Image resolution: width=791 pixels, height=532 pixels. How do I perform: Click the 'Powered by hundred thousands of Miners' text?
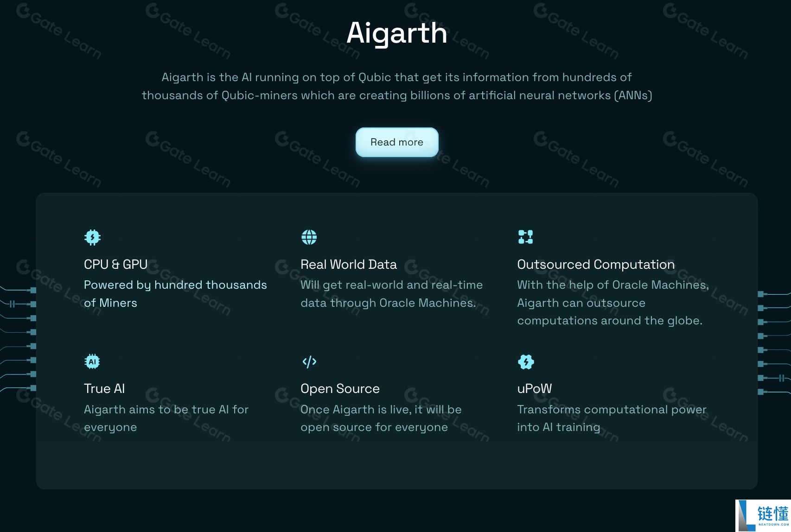click(175, 294)
